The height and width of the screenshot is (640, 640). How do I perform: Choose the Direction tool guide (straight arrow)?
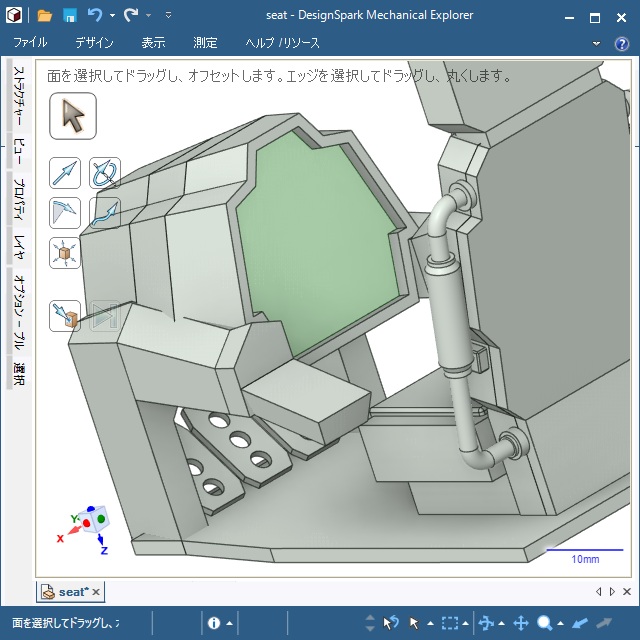click(65, 173)
